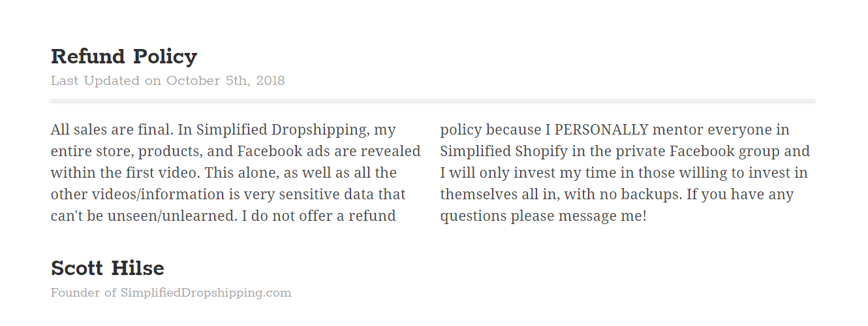The height and width of the screenshot is (326, 868).
Task: Click the Founder of SimplifiedDropshipping.com caption
Action: (x=171, y=293)
